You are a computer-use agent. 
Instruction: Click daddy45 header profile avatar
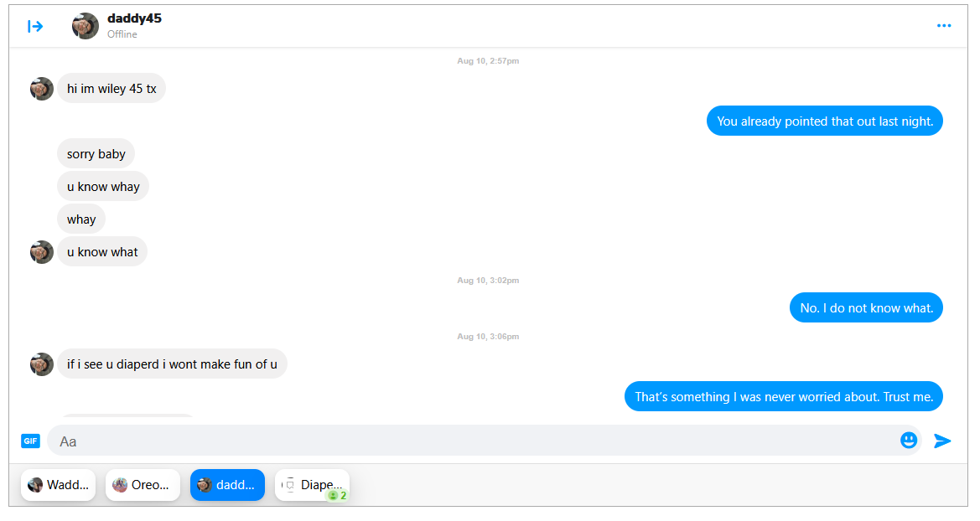[x=86, y=26]
